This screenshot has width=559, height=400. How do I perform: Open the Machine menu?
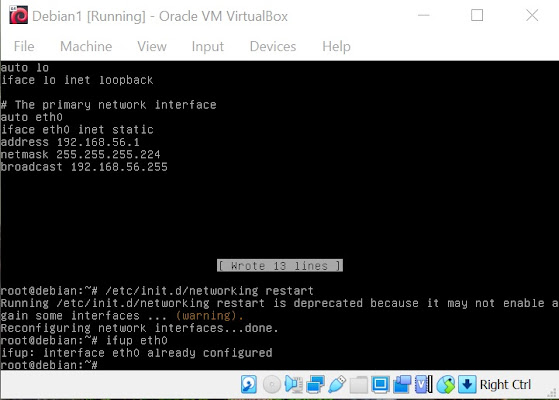pyautogui.click(x=86, y=46)
